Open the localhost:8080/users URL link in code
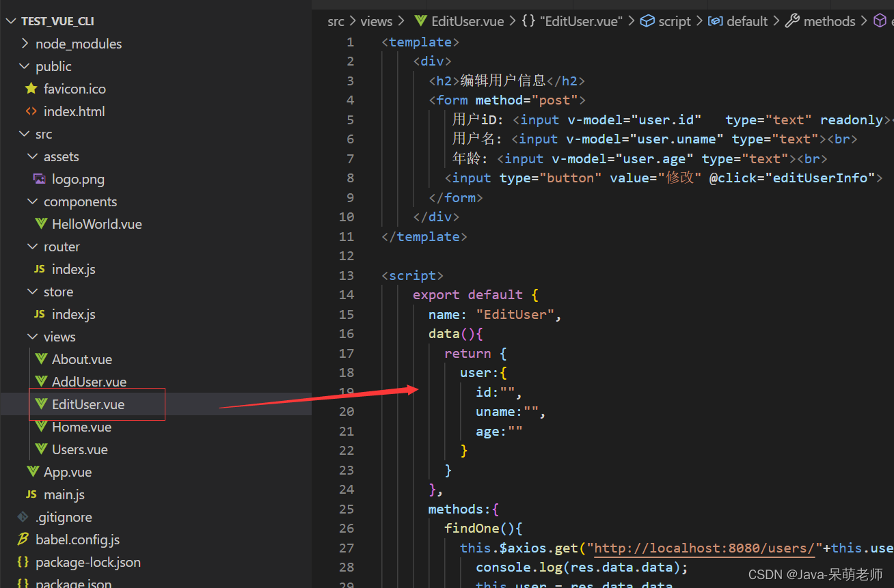 pos(705,548)
